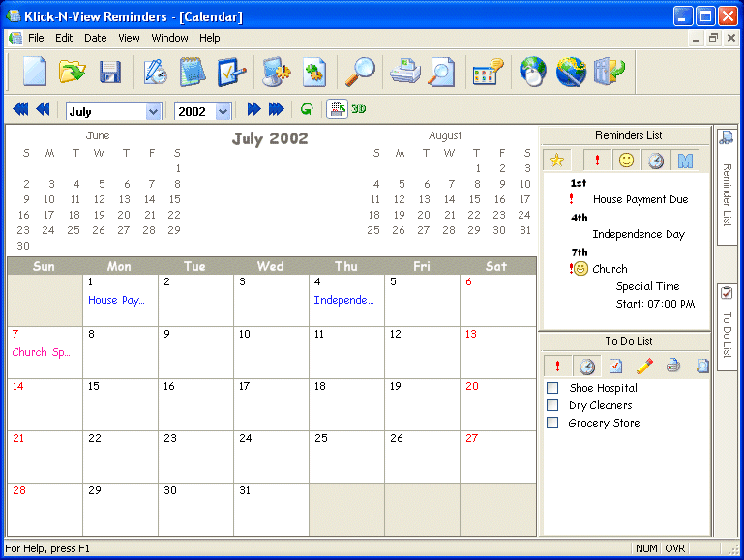744x560 pixels.
Task: Click the globe with mouse icon
Action: click(532, 72)
